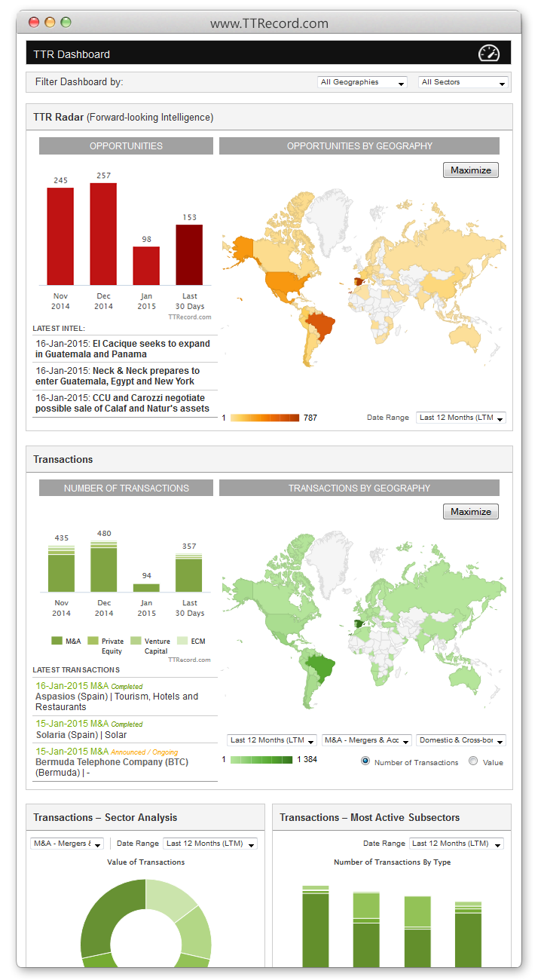Click the Private Equity legend swatch

tap(93, 641)
